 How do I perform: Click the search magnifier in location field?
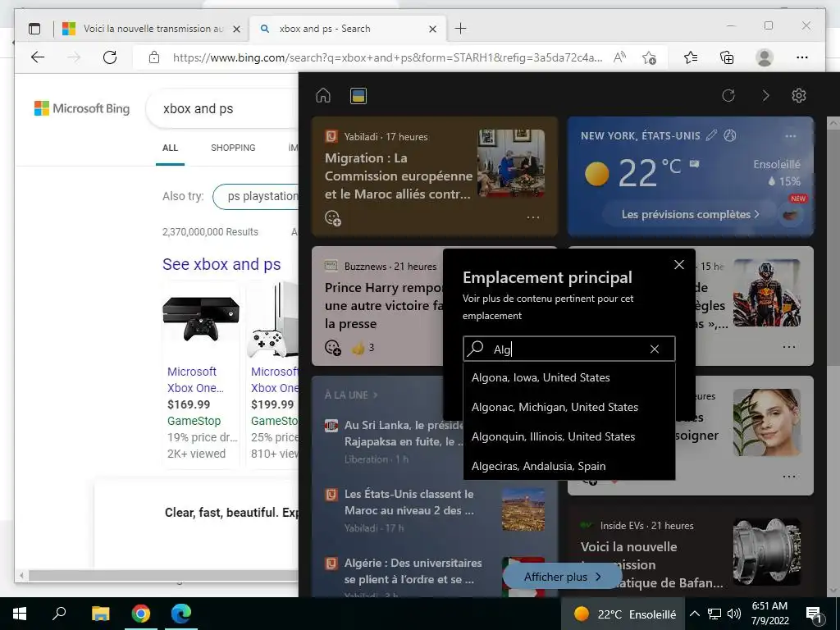point(475,349)
